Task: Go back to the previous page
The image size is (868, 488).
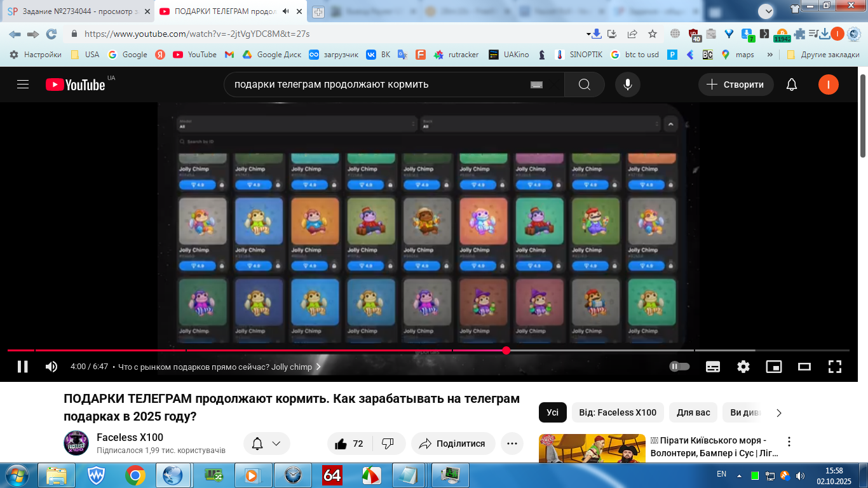Action: click(15, 34)
